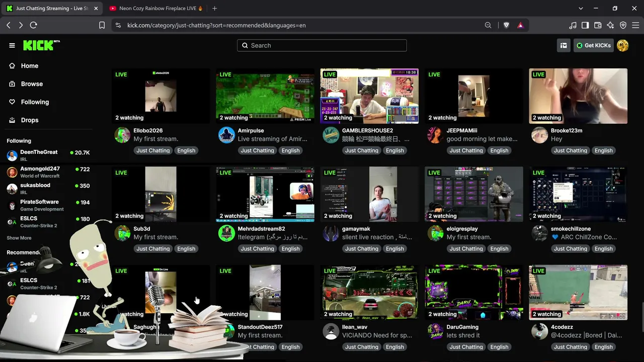644x362 pixels.
Task: Open Sub3d's live stream thumbnail
Action: [x=161, y=194]
